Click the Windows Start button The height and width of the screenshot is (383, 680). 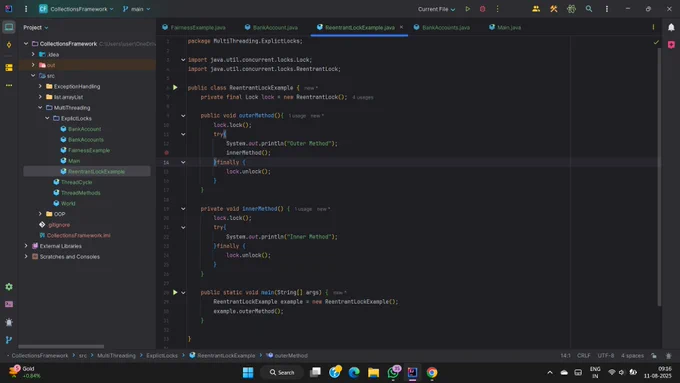pyautogui.click(x=248, y=373)
